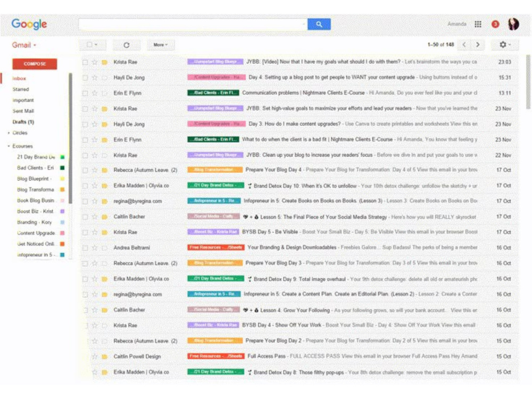This screenshot has width=532, height=399.
Task: Open the 21 Day Brand De label
Action: [x=36, y=157]
